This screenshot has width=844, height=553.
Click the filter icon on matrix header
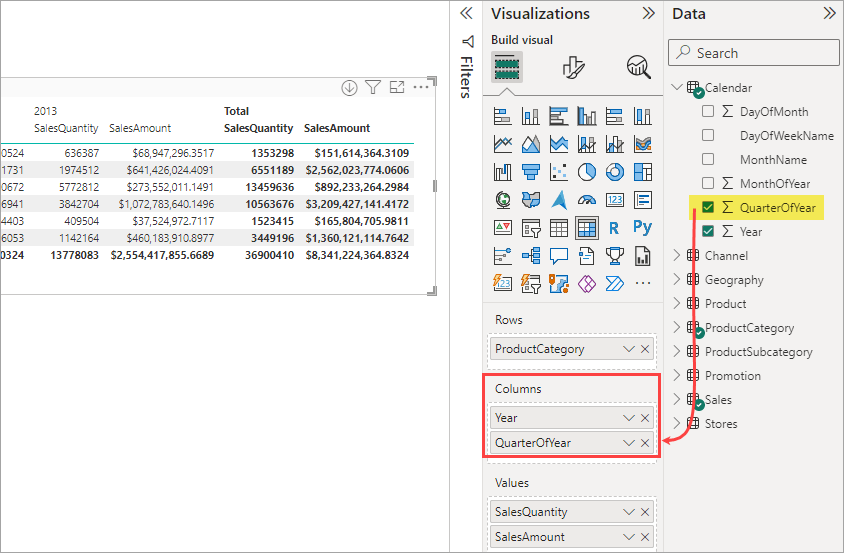coord(372,87)
